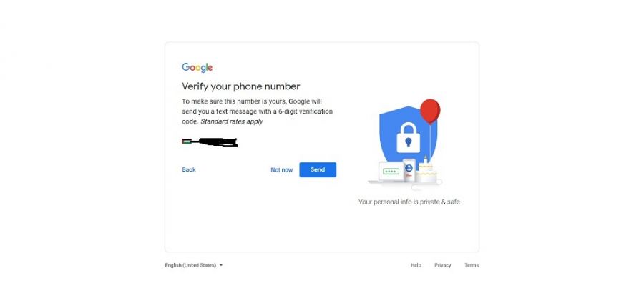644x293 pixels.
Task: Click the Verify your phone number heading
Action: pyautogui.click(x=241, y=86)
